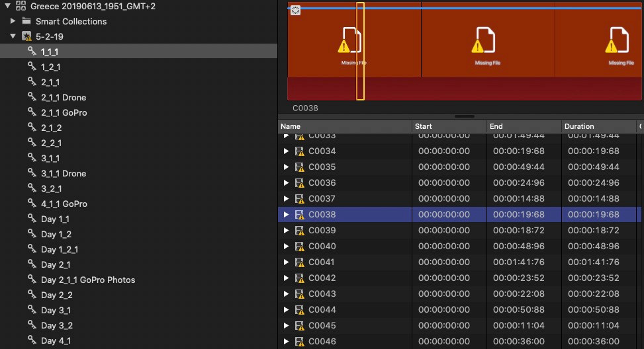Click the key icon beside Day 2_1
644x349 pixels.
point(32,263)
